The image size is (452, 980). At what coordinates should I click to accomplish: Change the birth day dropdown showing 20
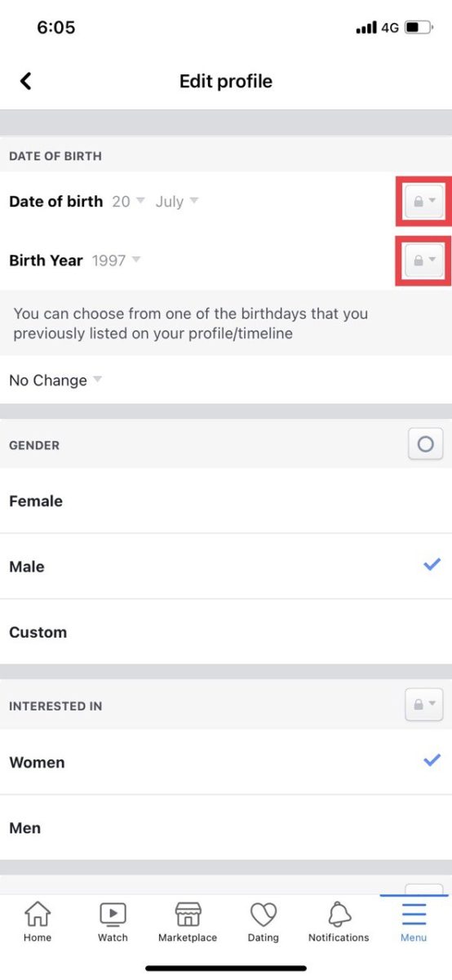pos(128,201)
